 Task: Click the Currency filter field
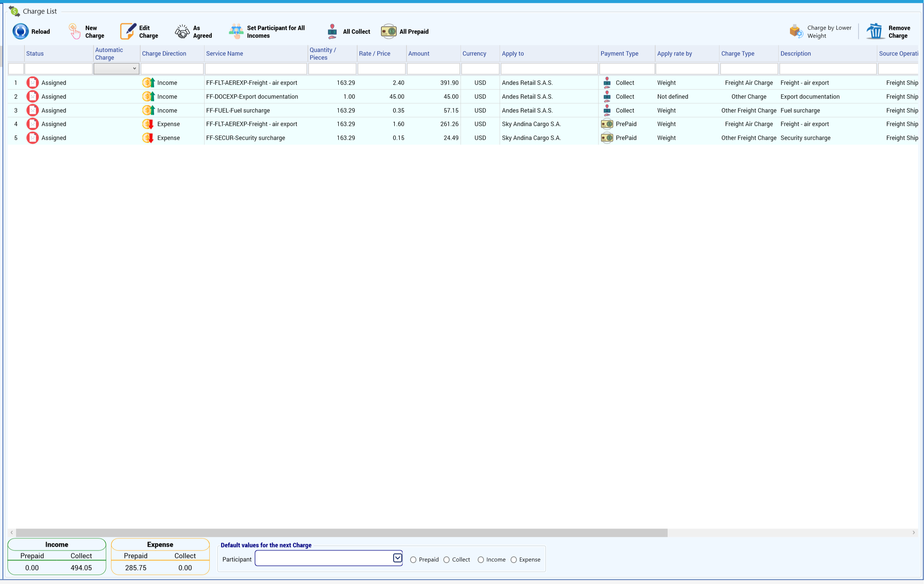coord(480,69)
